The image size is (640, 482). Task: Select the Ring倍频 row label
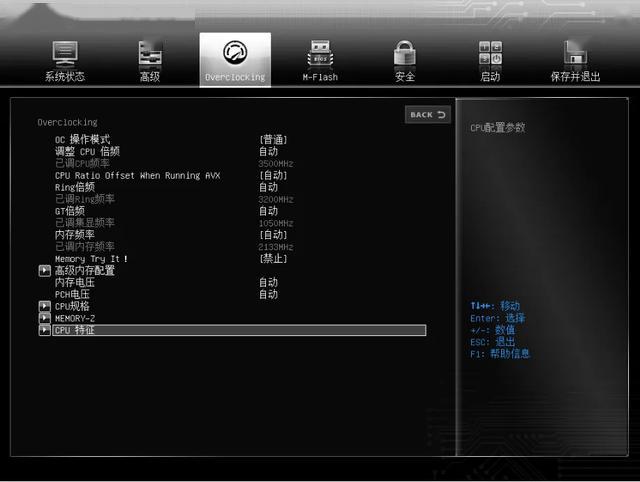75,187
